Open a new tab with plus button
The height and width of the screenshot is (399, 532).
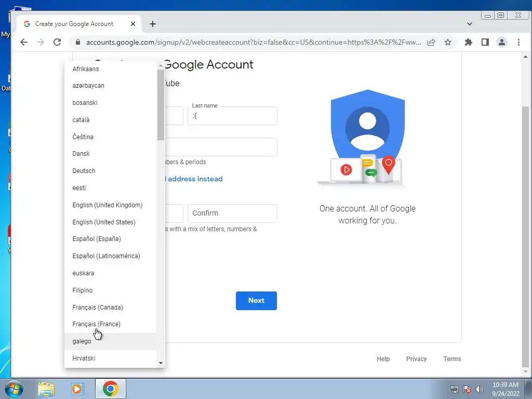[153, 24]
